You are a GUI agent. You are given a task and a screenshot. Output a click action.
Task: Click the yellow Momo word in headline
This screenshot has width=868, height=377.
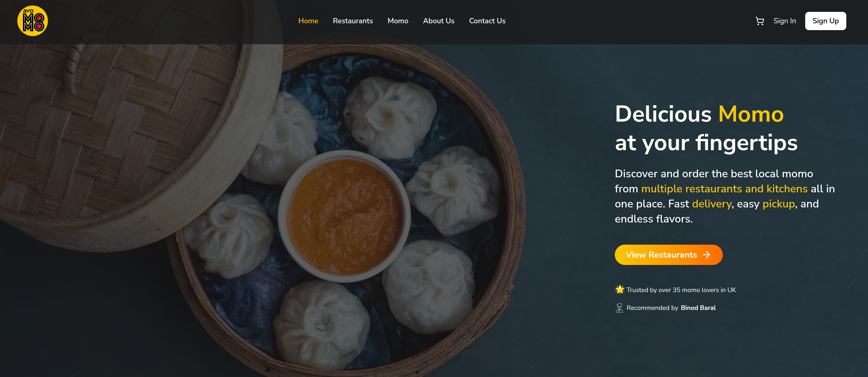[x=751, y=114]
